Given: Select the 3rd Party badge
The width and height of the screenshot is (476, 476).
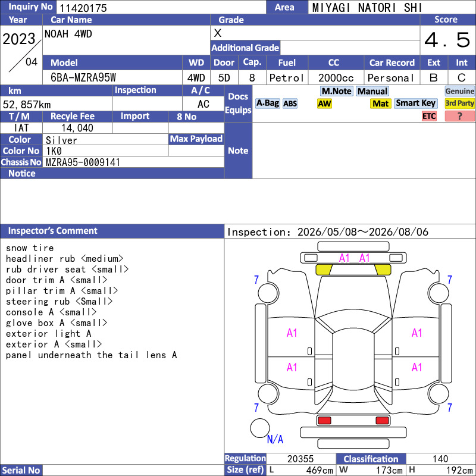Looking at the screenshot, I should tap(459, 104).
